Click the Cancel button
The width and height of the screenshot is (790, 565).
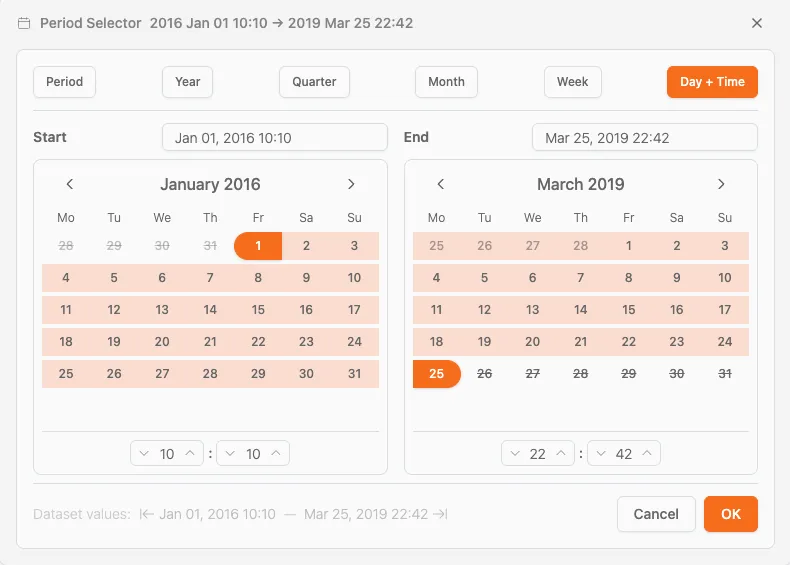click(656, 514)
